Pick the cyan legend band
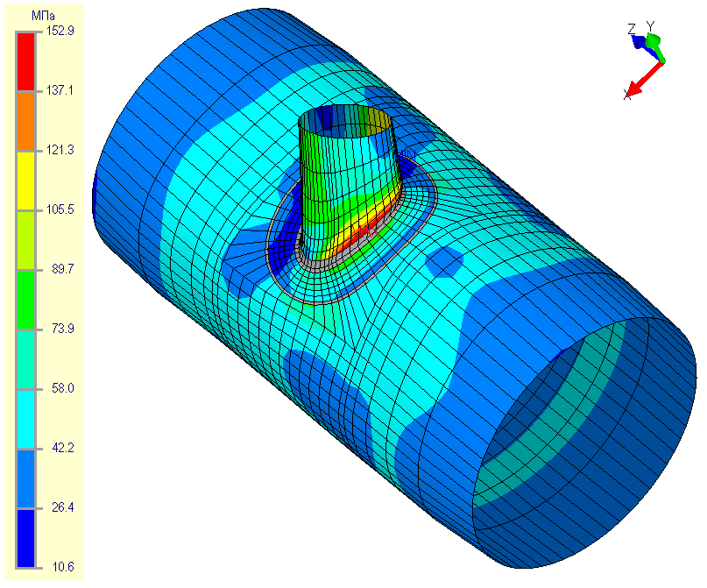The height and width of the screenshot is (588, 707). pyautogui.click(x=26, y=419)
